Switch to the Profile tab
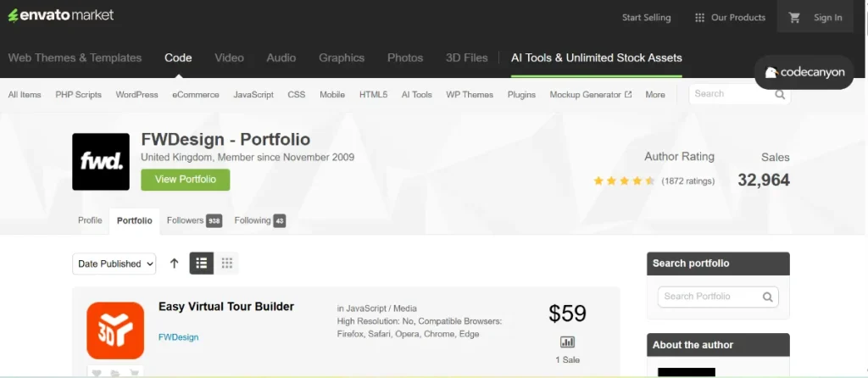This screenshot has height=378, width=868. click(90, 220)
